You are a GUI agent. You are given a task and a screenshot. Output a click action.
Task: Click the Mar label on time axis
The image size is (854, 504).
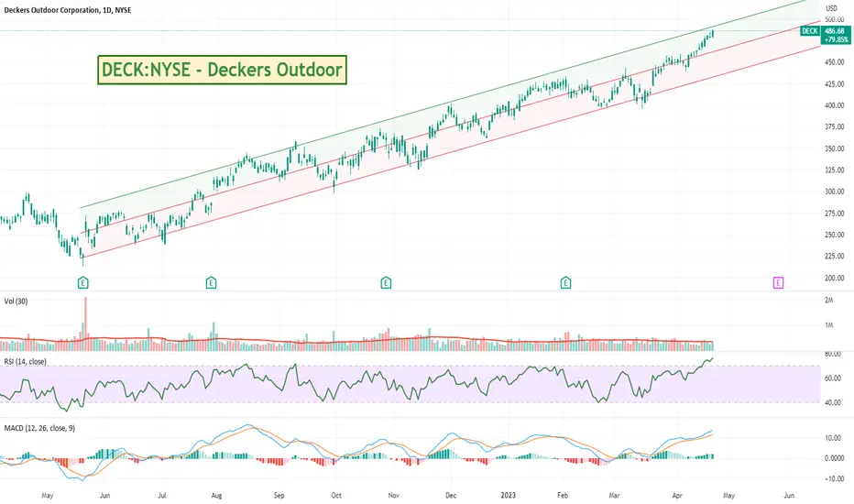coord(614,496)
